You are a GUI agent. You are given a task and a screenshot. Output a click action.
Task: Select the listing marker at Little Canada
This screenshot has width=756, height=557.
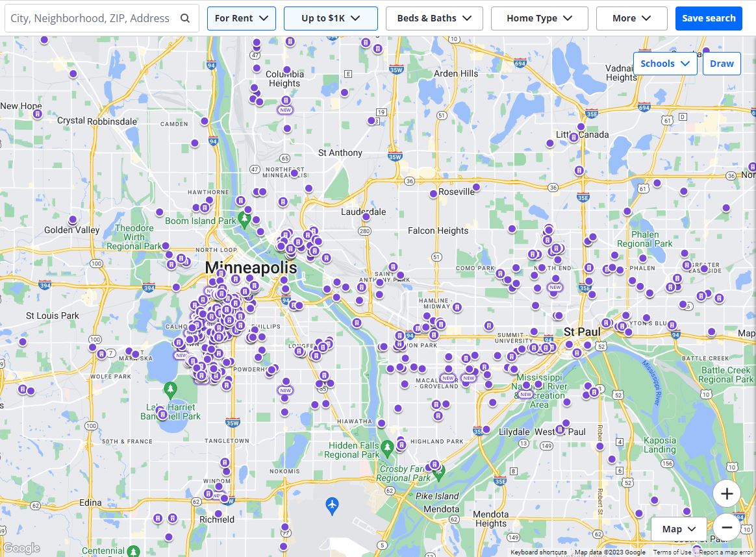[x=573, y=138]
